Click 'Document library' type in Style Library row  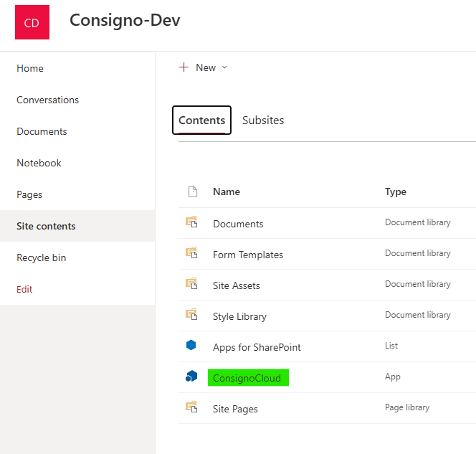[418, 315]
